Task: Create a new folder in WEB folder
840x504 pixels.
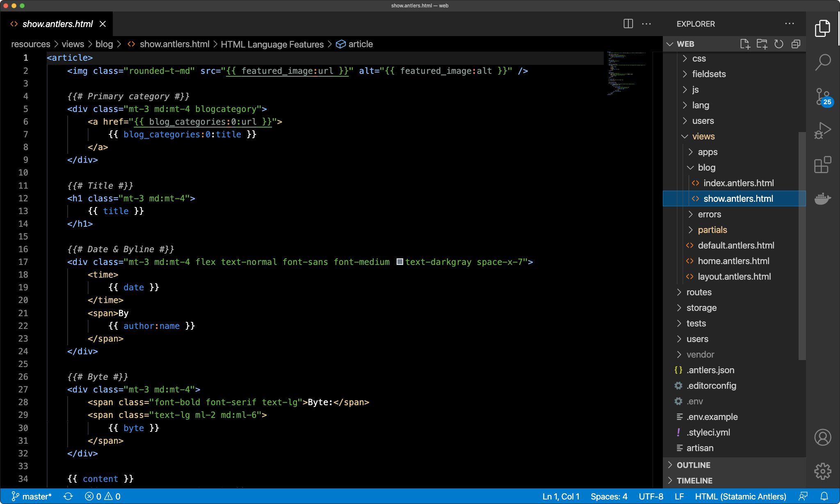Action: click(x=762, y=44)
